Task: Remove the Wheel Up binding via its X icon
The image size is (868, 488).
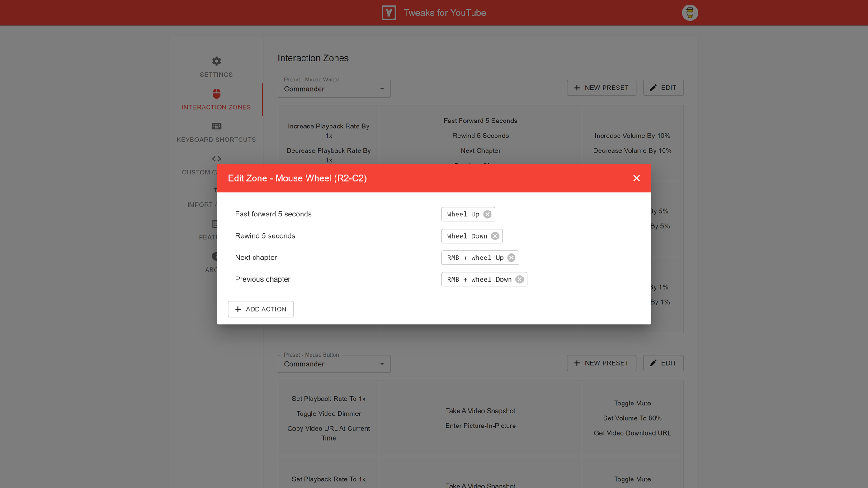Action: click(x=487, y=215)
